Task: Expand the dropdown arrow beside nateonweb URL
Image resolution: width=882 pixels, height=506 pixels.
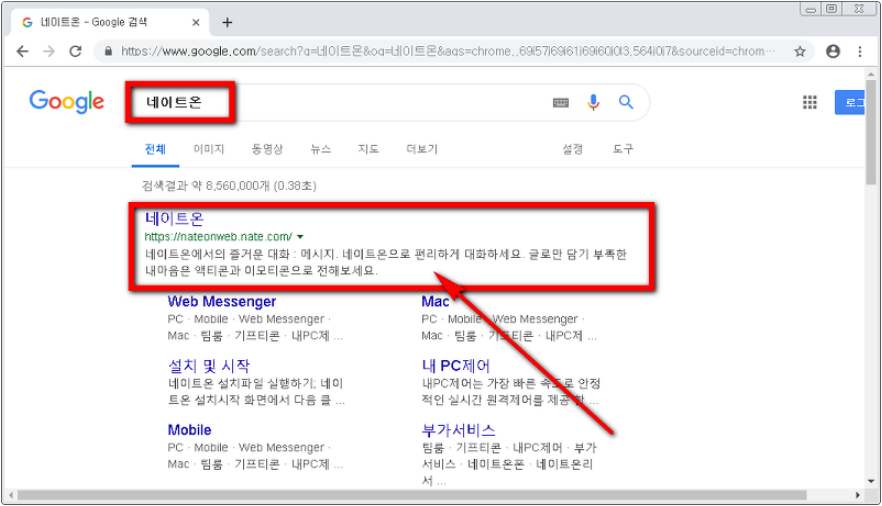Action: pyautogui.click(x=300, y=237)
